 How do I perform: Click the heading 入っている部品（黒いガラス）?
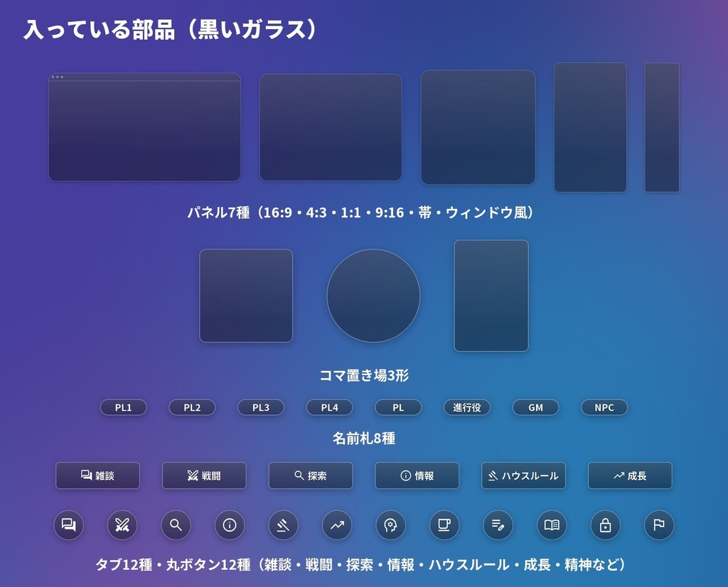click(171, 29)
